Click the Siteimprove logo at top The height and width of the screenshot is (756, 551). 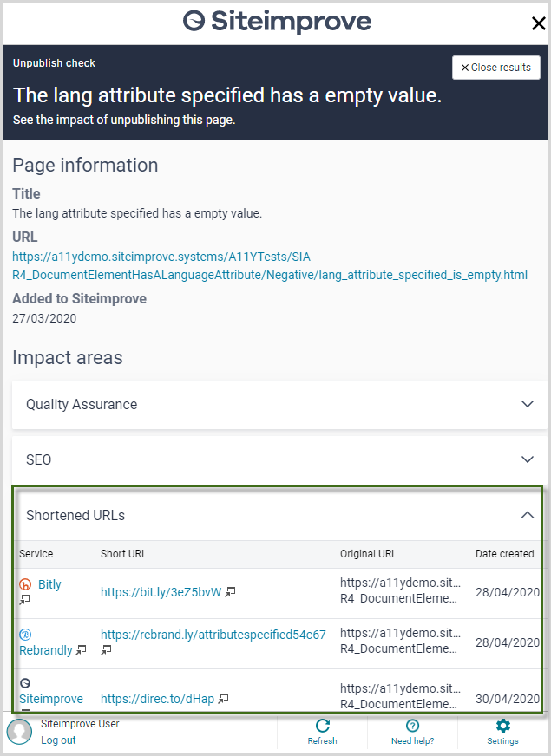click(x=277, y=21)
